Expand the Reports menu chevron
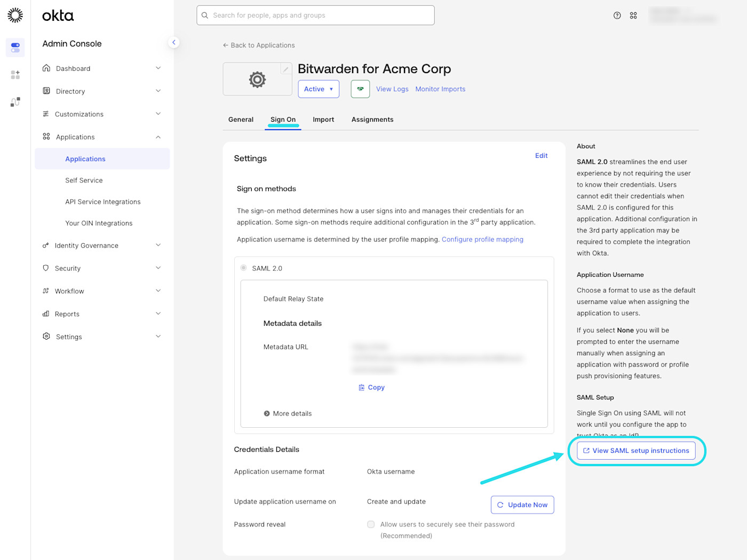747x560 pixels. 158,314
